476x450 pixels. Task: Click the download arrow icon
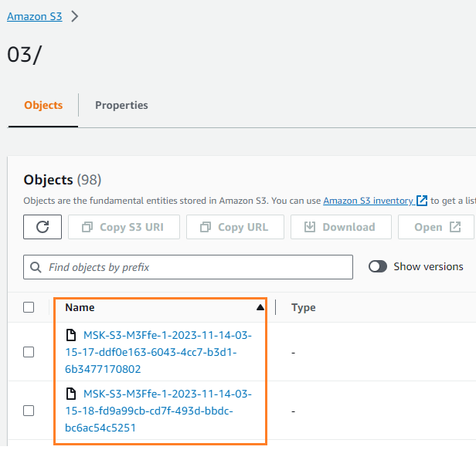[x=310, y=227]
